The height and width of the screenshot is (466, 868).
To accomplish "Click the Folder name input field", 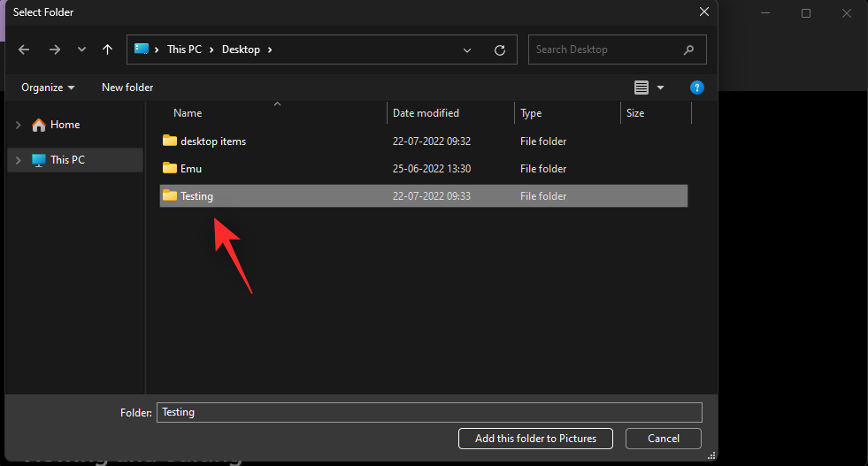I will [429, 412].
